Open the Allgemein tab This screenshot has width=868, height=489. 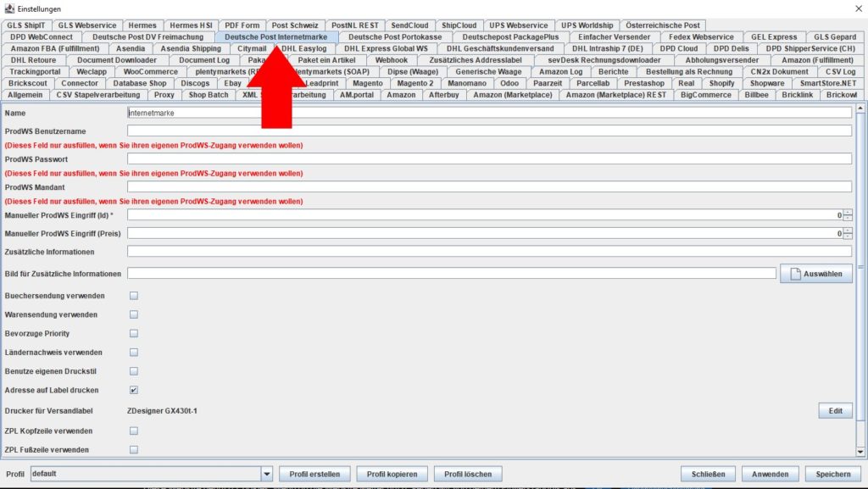pyautogui.click(x=25, y=95)
